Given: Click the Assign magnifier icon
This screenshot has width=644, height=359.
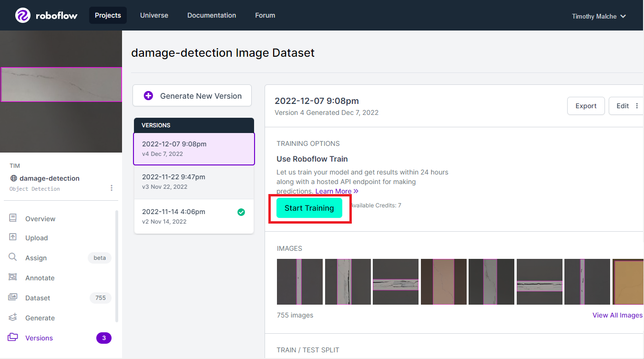Looking at the screenshot, I should (x=13, y=257).
